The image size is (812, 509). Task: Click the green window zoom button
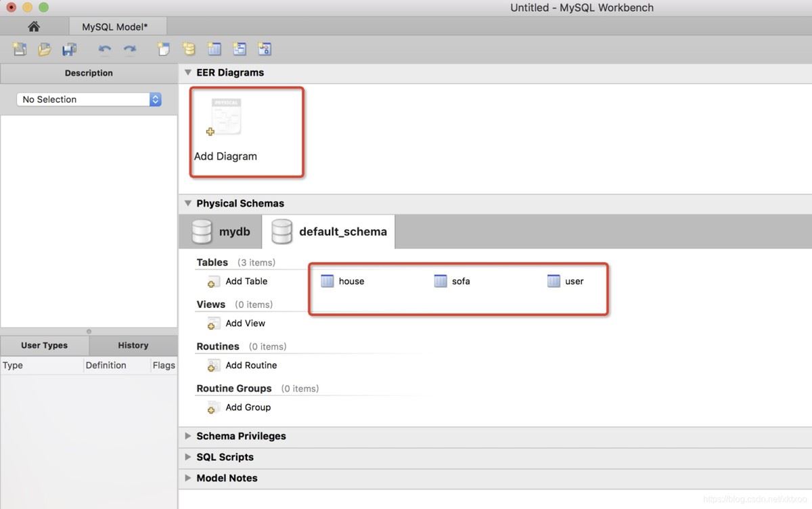44,7
